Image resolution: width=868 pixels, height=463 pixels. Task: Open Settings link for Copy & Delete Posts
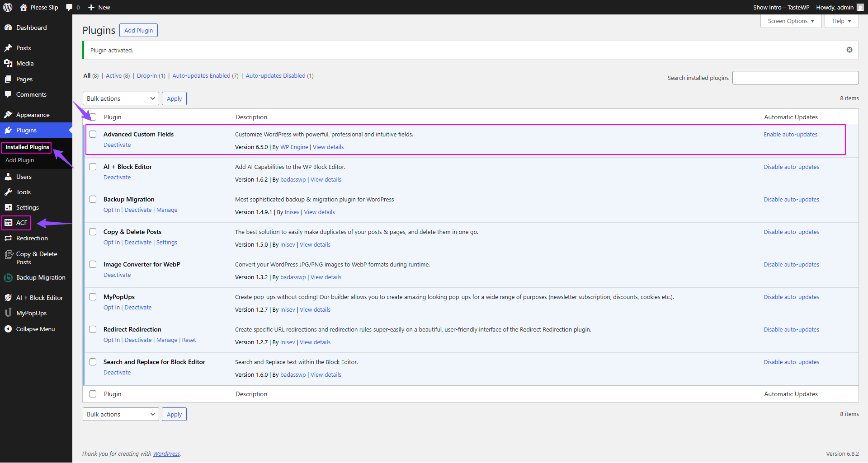pos(167,243)
